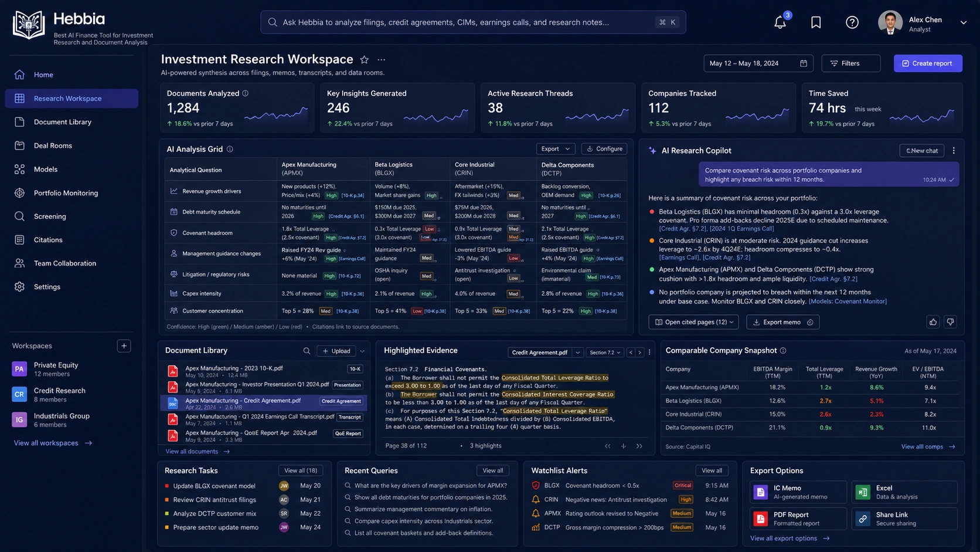Open Credit Agreement.pdf document selector
980x552 pixels.
[545, 353]
